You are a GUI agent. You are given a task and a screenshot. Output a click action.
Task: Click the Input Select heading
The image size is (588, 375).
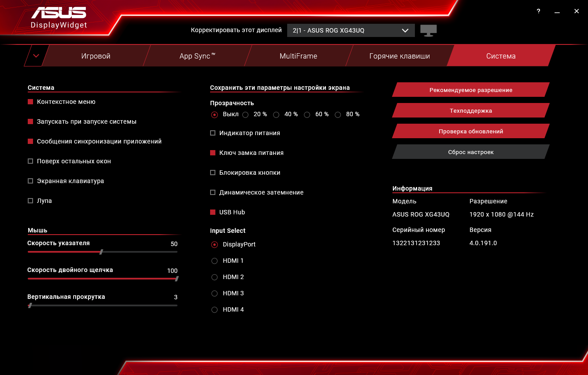pyautogui.click(x=228, y=231)
